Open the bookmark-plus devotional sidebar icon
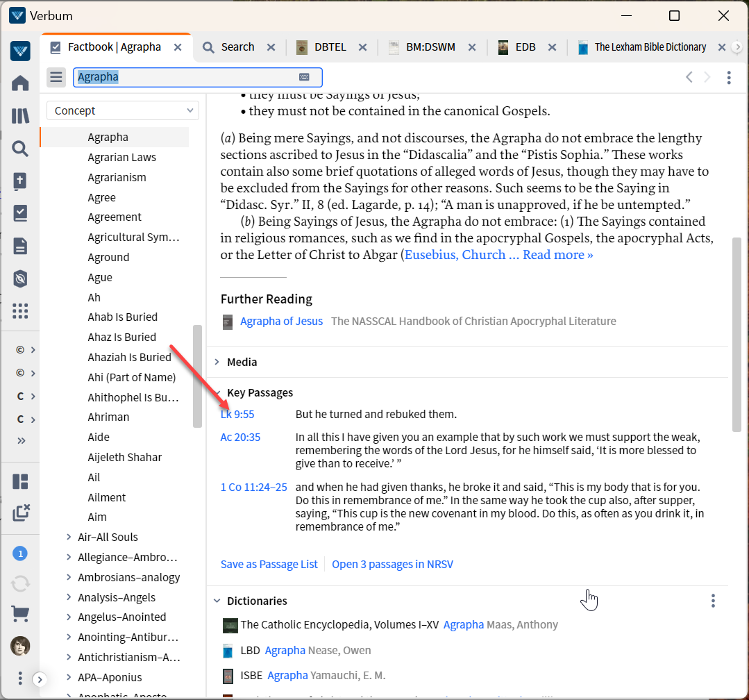The height and width of the screenshot is (700, 749). (x=20, y=181)
